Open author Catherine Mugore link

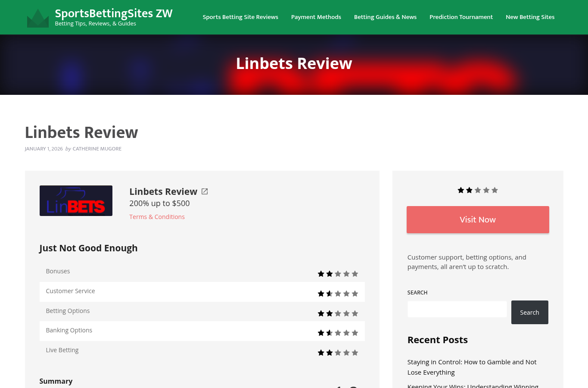(97, 149)
